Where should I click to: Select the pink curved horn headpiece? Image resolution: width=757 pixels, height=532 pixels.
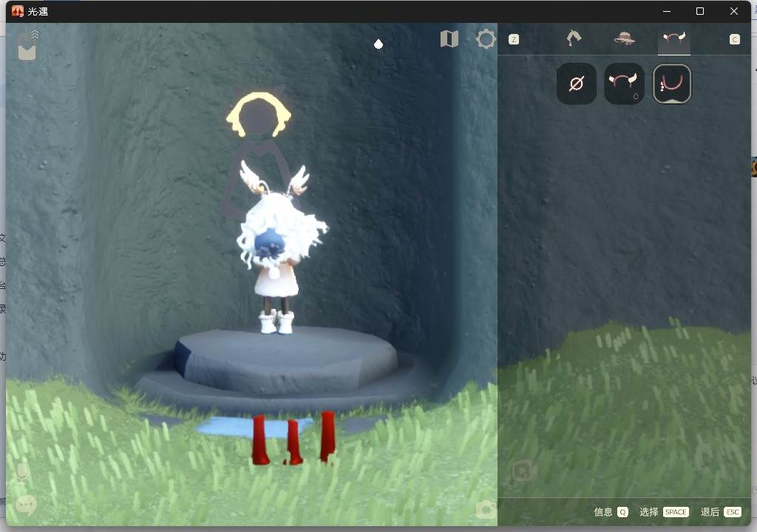[x=672, y=84]
